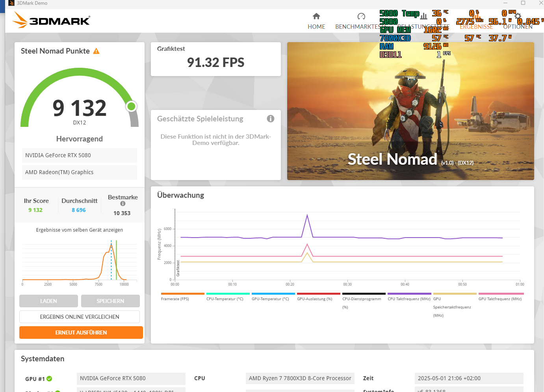The image size is (544, 392).
Task: Click the Durchschnitt value 8 696
Action: [79, 210]
